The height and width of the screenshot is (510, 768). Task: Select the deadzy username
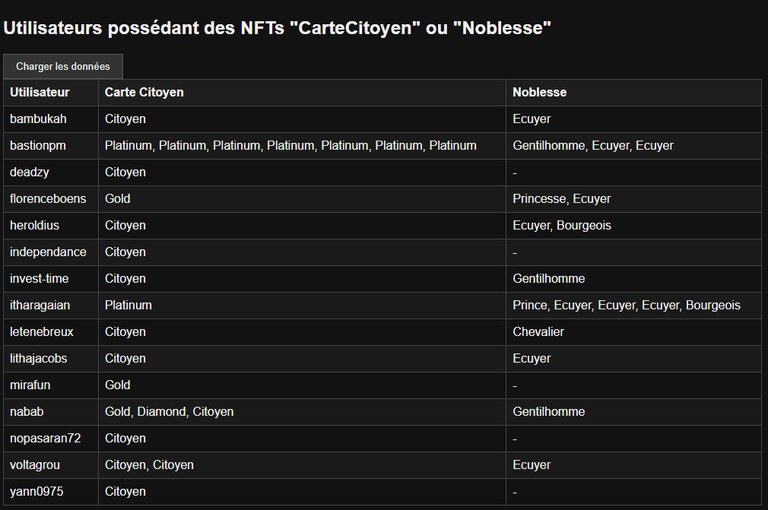pos(29,172)
